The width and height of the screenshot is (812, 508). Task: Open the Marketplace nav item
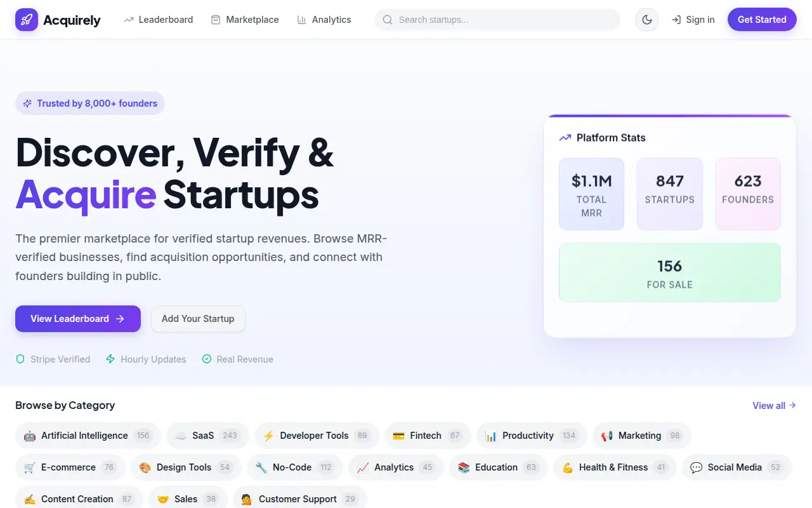(x=245, y=20)
